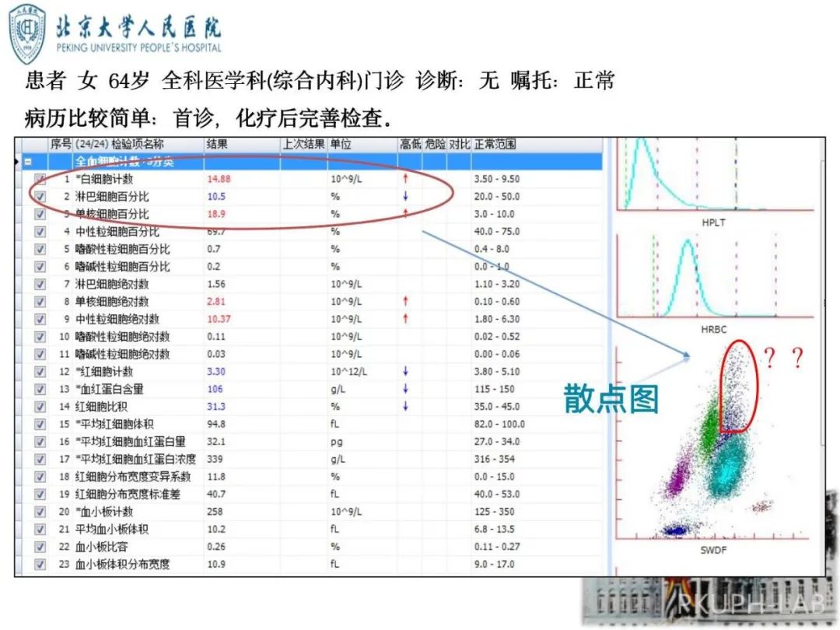Viewport: 840px width, 630px height.
Task: Click the 淋巴细胞绝对数 row name
Action: point(112,284)
